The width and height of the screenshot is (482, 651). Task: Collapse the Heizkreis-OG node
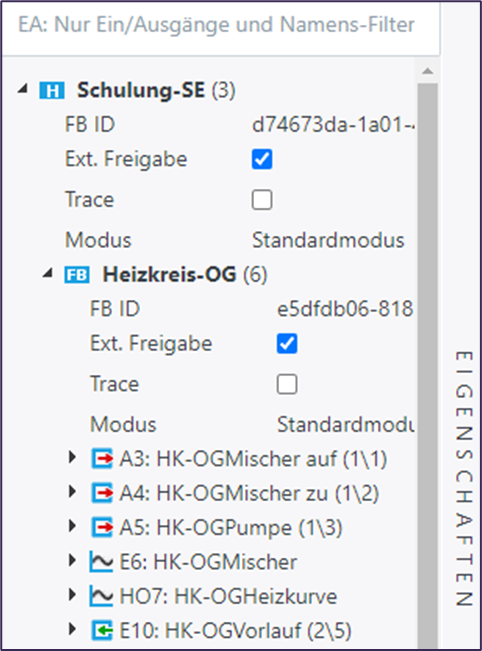tap(48, 272)
